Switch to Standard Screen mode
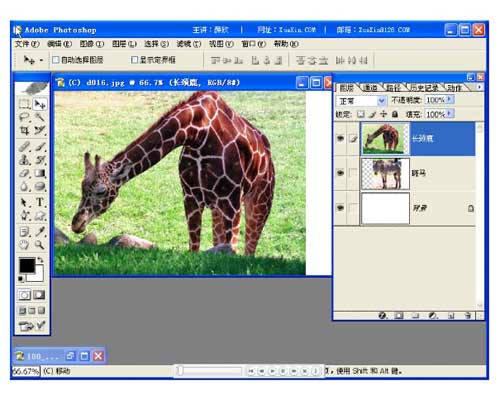This screenshot has width=500, height=400. click(22, 311)
